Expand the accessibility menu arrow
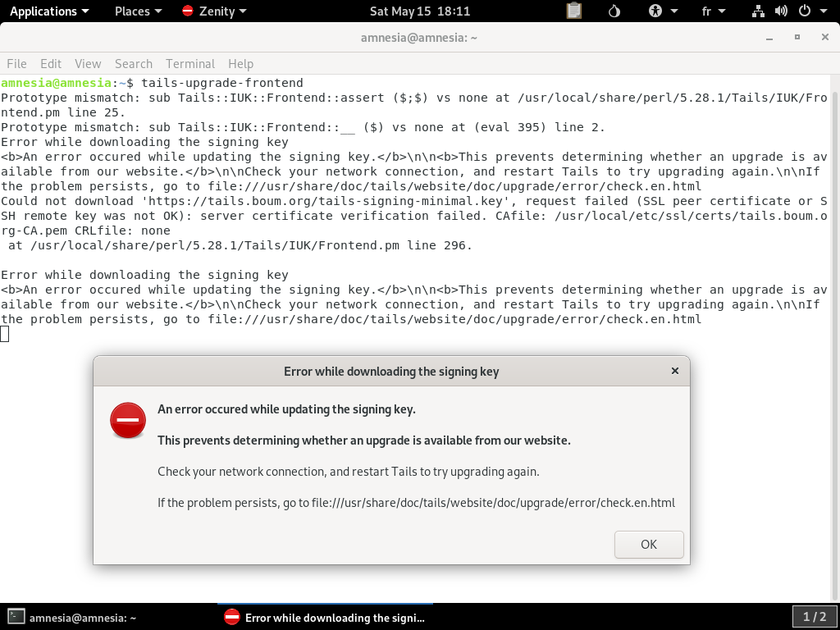 click(x=674, y=11)
